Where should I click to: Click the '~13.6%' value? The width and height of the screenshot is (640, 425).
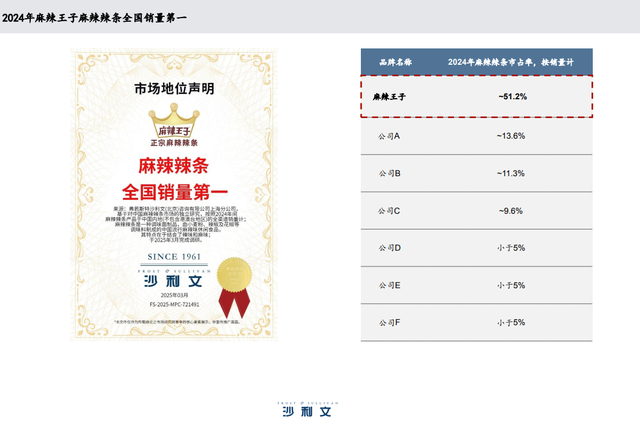tap(511, 136)
